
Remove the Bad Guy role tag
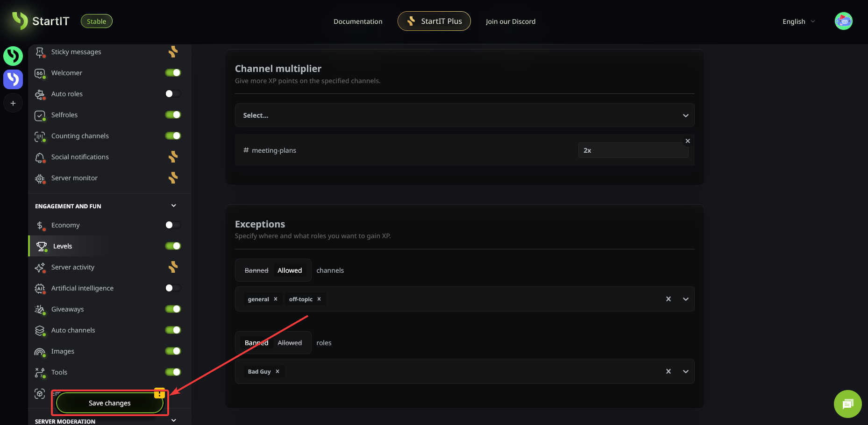pyautogui.click(x=277, y=372)
